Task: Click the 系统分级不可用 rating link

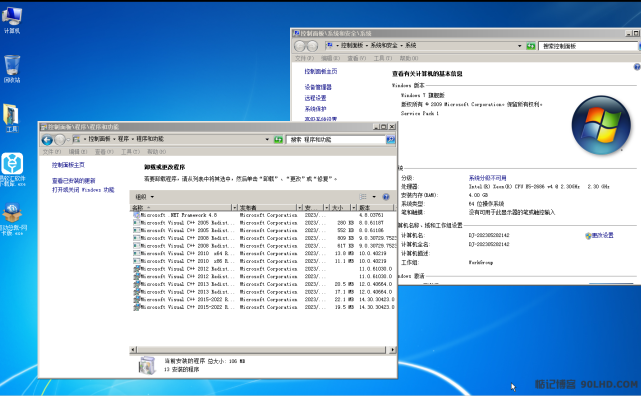Action: click(x=487, y=178)
